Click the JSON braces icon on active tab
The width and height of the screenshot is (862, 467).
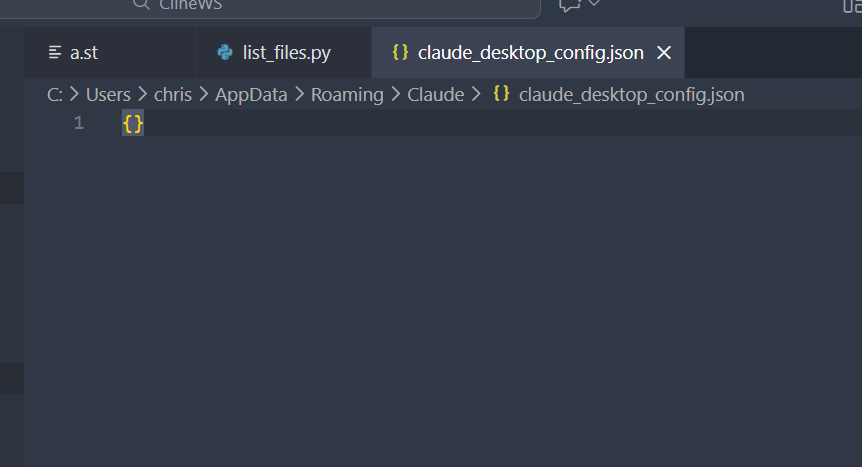point(400,53)
